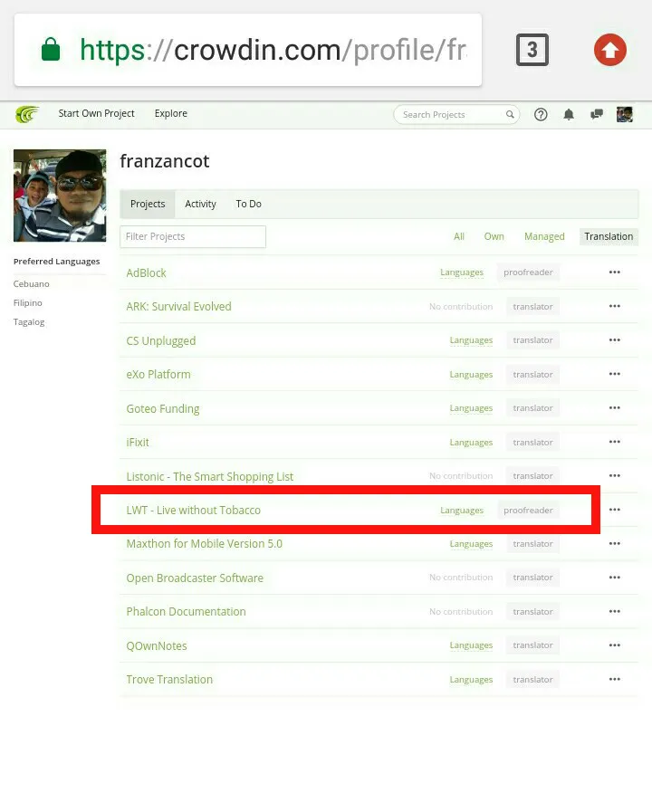The width and height of the screenshot is (652, 812).
Task: Open the Open Broadcaster Software project
Action: tap(195, 578)
